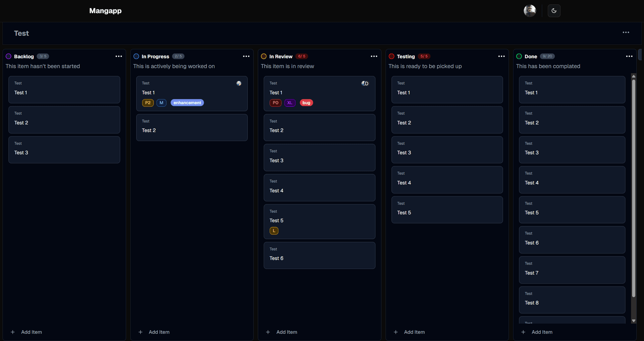Open the In Review column overflow menu
Screen dimensions: 644x341
(374, 56)
